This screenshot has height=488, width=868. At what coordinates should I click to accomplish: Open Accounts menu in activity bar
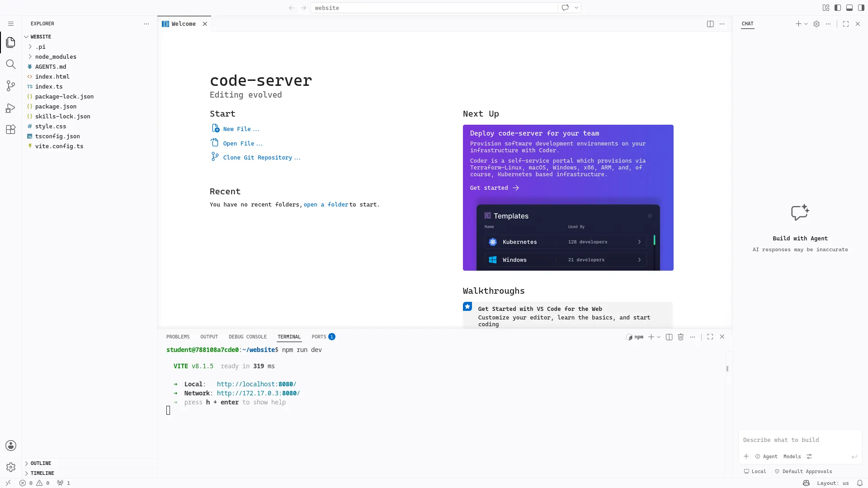click(x=11, y=446)
